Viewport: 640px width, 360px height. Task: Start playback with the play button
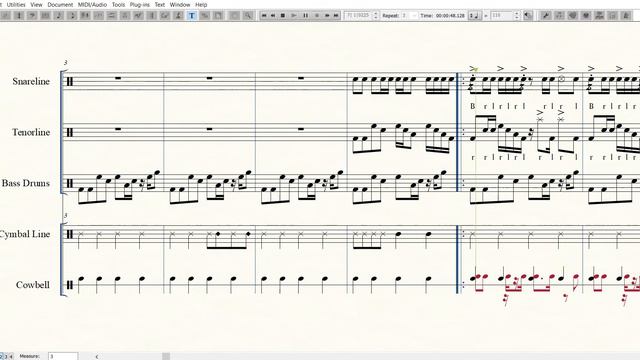coord(293,16)
